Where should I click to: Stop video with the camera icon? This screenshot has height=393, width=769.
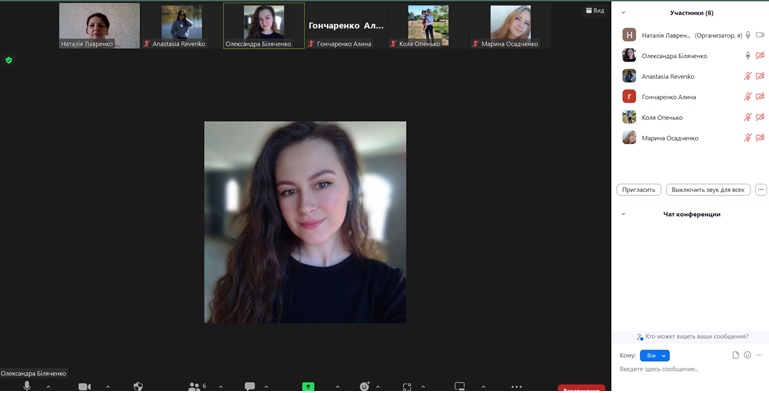click(x=84, y=387)
